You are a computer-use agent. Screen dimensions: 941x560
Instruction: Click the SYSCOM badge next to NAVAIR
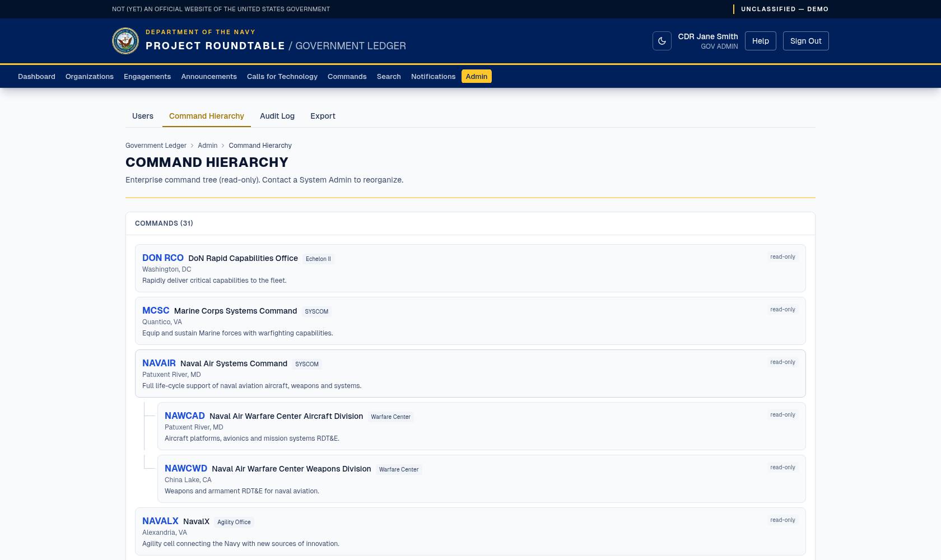tap(307, 364)
